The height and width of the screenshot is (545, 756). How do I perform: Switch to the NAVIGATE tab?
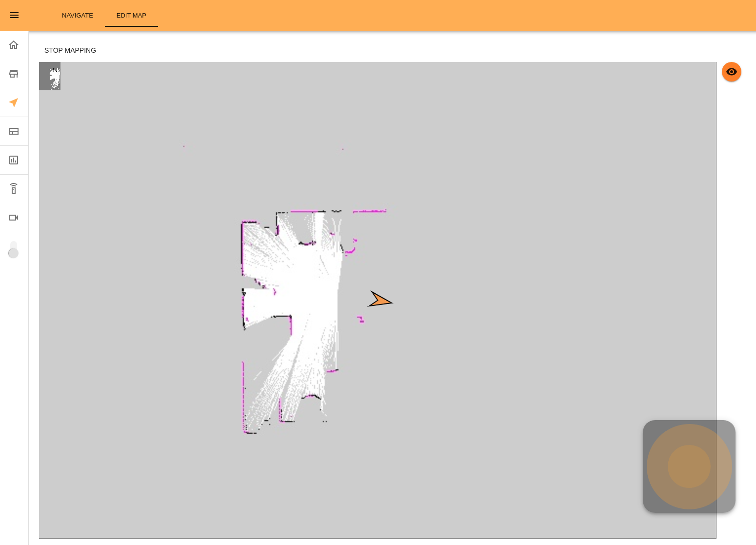[x=78, y=16]
